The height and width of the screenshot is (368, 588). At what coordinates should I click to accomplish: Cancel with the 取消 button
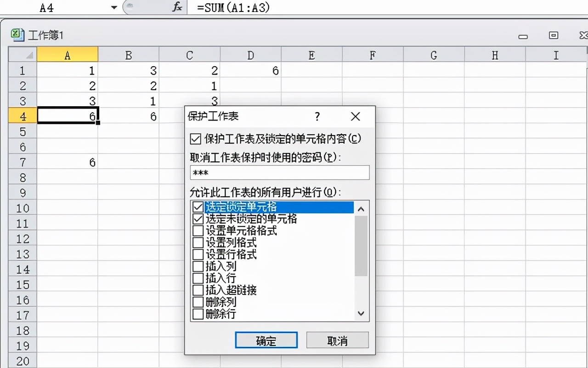point(338,340)
